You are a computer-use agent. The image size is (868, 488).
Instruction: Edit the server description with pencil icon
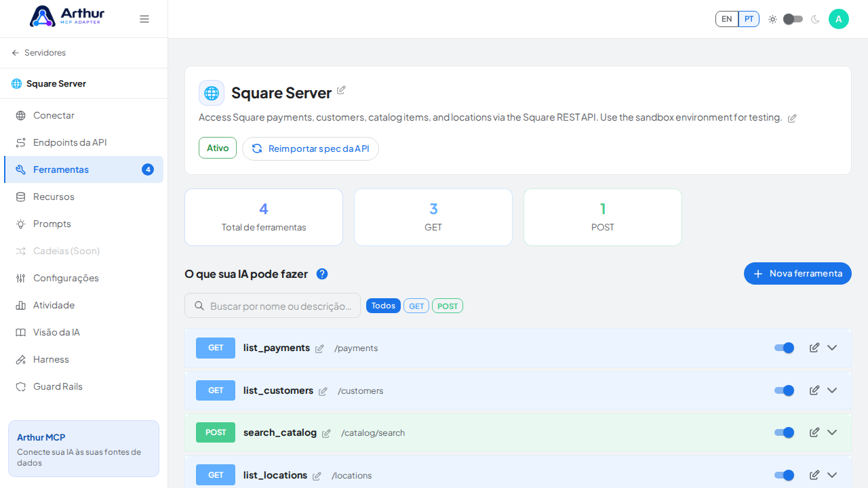point(792,118)
